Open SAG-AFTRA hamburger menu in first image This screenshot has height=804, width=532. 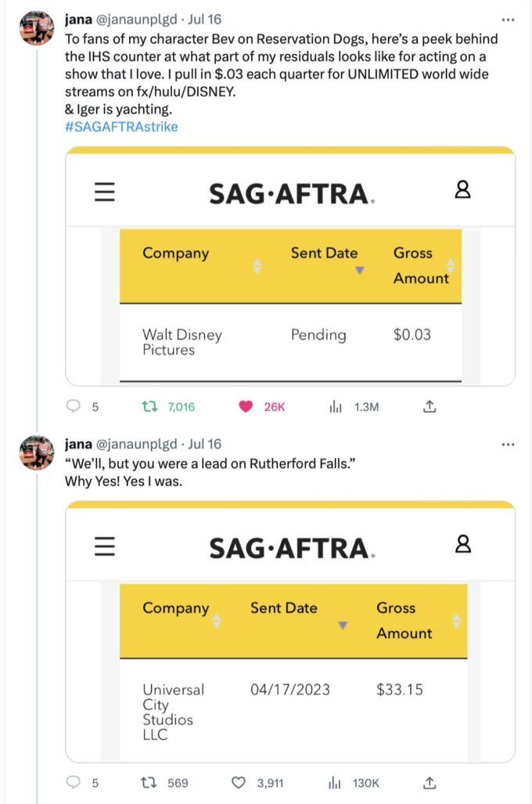tap(105, 192)
